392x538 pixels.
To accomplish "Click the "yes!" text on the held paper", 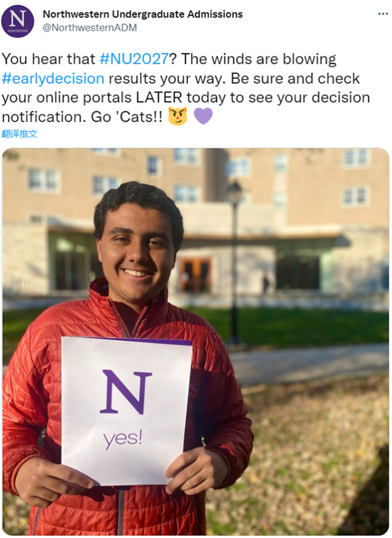I will (x=122, y=439).
